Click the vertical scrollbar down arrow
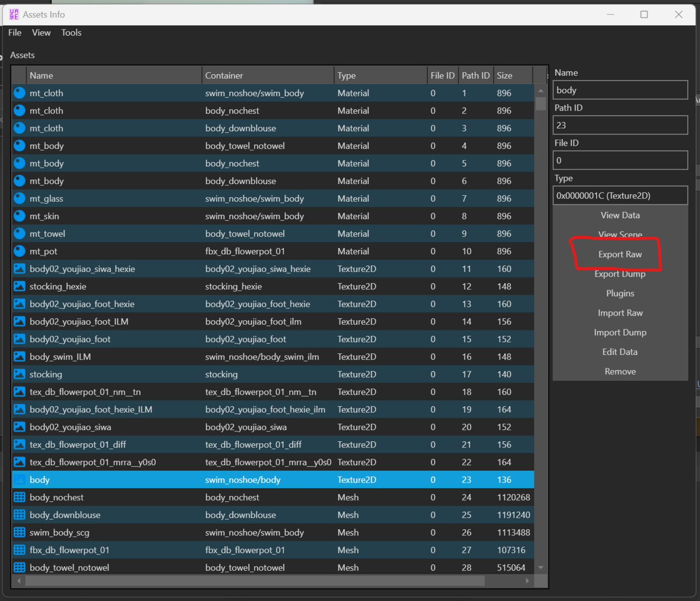700x601 pixels. (540, 568)
